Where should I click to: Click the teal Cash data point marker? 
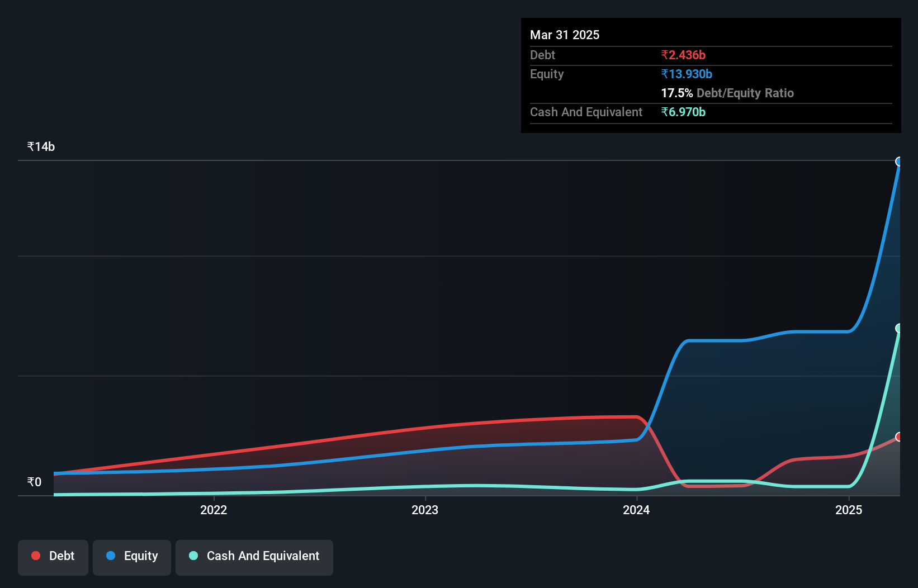(x=899, y=328)
